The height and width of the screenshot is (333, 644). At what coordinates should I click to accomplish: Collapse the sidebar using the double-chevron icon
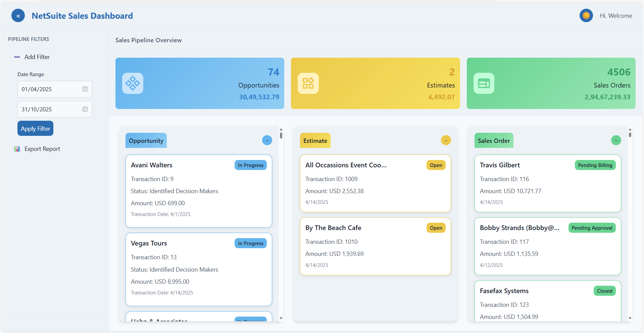pos(18,15)
